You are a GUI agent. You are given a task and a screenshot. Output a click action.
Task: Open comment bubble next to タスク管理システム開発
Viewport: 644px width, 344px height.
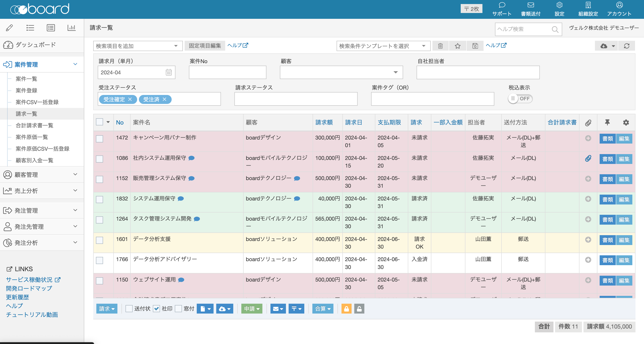pyautogui.click(x=197, y=219)
